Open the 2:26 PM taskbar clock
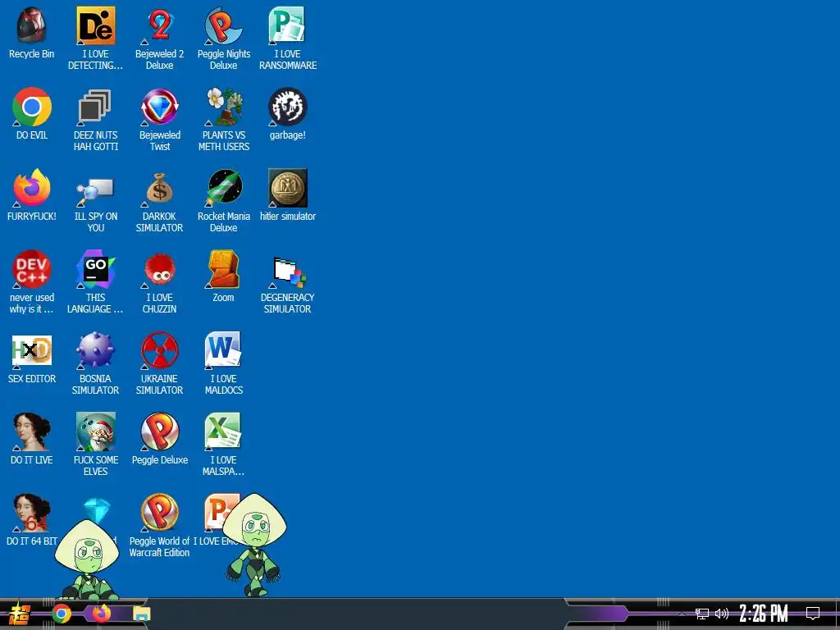Screen dimensions: 840x630 coord(764,614)
